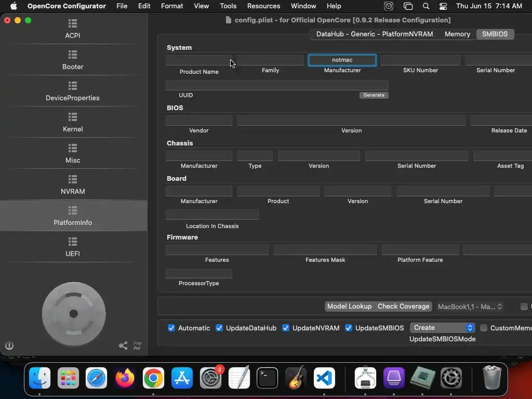Open the Booter section
Screen dimensions: 532x399
[73, 60]
